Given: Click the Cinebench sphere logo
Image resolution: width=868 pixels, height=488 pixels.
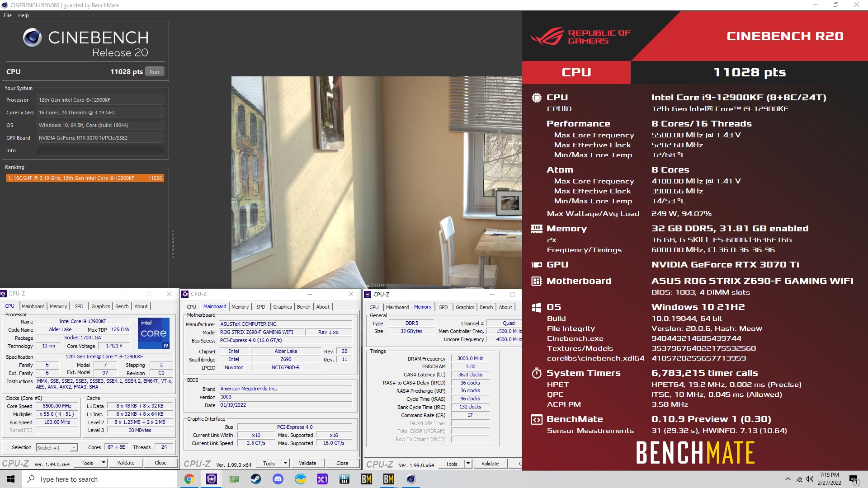Looking at the screenshot, I should (32, 38).
